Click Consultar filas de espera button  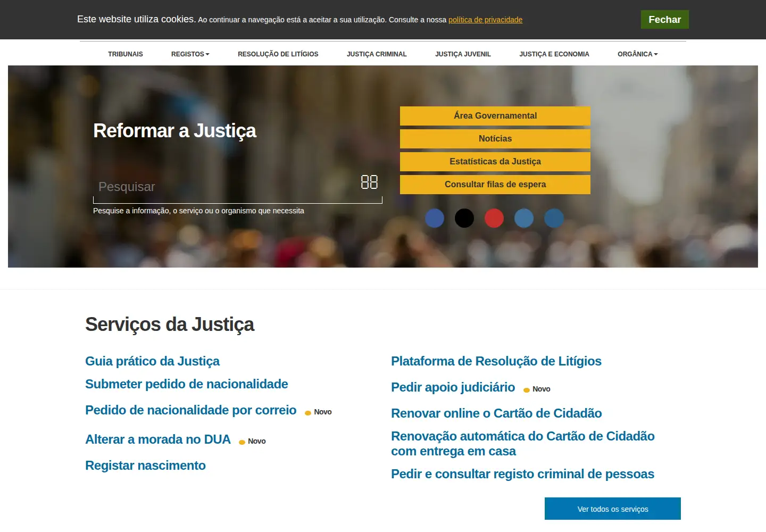tap(495, 185)
